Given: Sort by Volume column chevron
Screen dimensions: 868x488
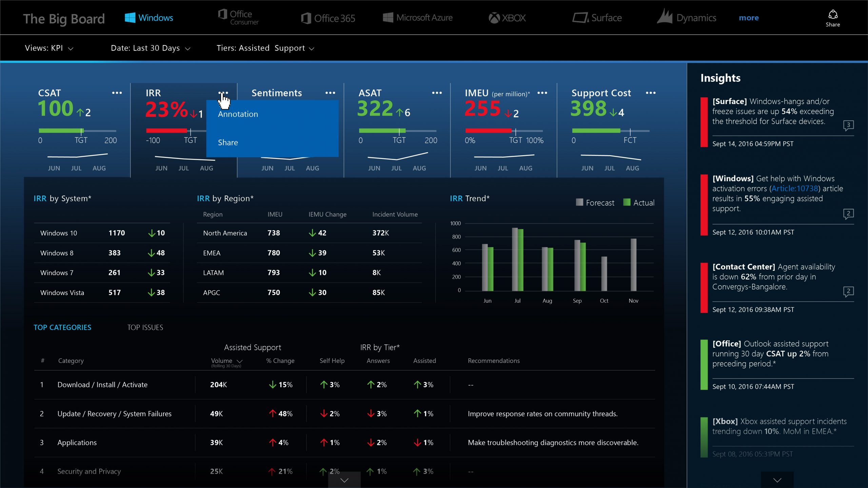Looking at the screenshot, I should (x=239, y=361).
